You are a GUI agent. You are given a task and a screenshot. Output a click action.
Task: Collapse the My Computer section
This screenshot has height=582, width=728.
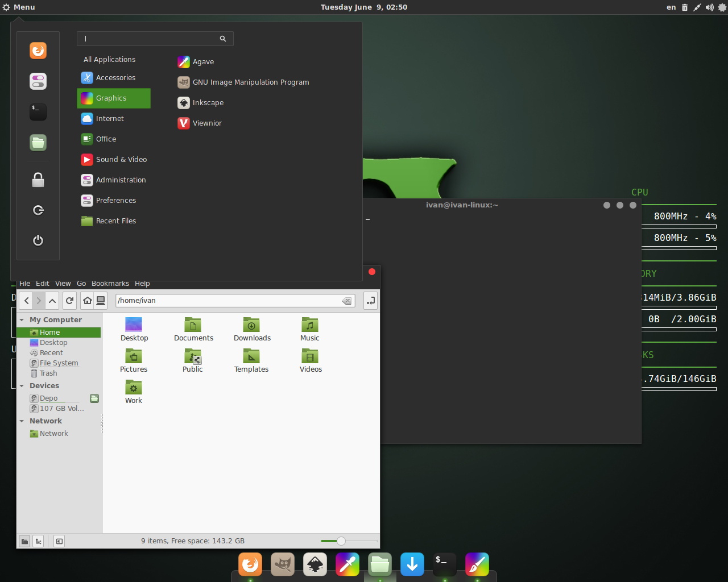click(22, 320)
